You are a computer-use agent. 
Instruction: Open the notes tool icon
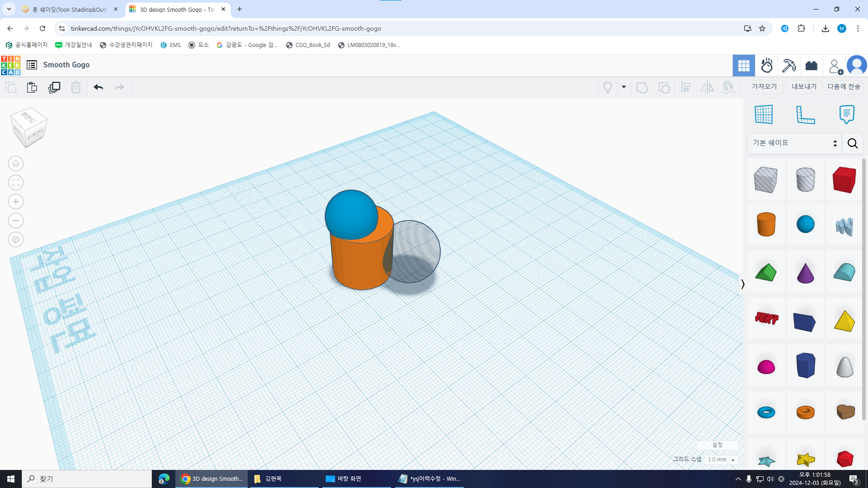[x=846, y=114]
